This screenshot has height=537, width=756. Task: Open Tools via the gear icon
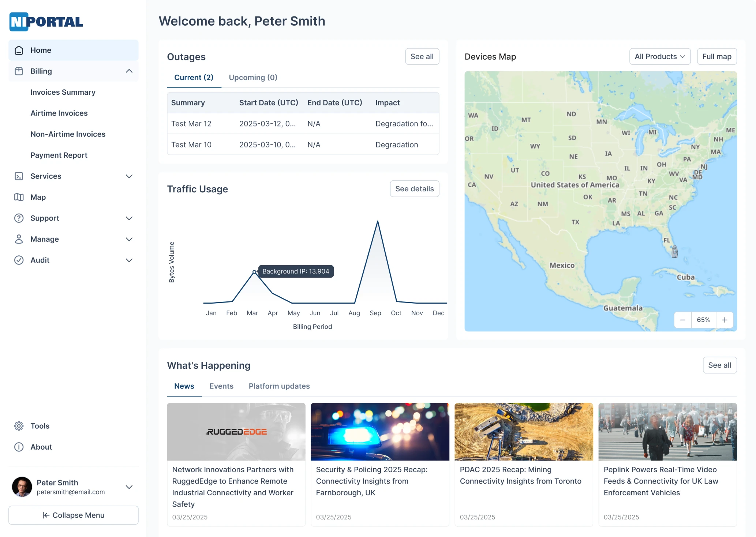coord(19,426)
